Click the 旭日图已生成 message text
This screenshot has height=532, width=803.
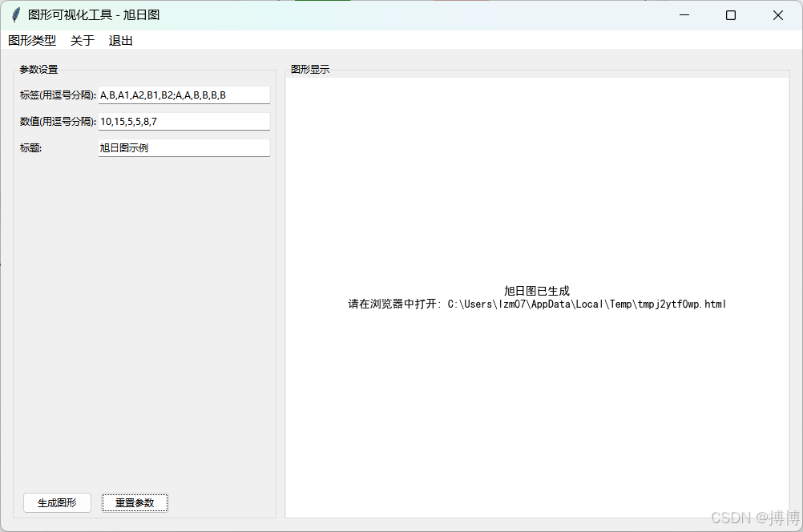point(537,291)
